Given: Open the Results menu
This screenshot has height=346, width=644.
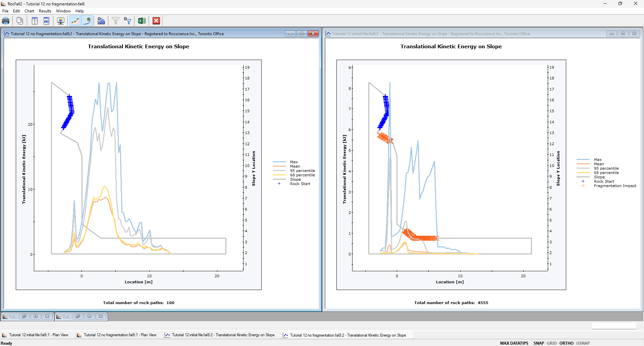Looking at the screenshot, I should pyautogui.click(x=45, y=11).
